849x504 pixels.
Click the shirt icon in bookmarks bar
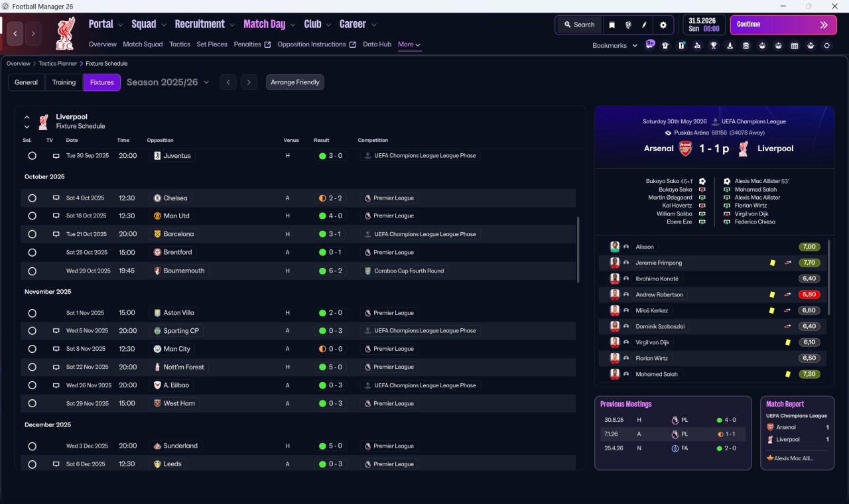[665, 46]
